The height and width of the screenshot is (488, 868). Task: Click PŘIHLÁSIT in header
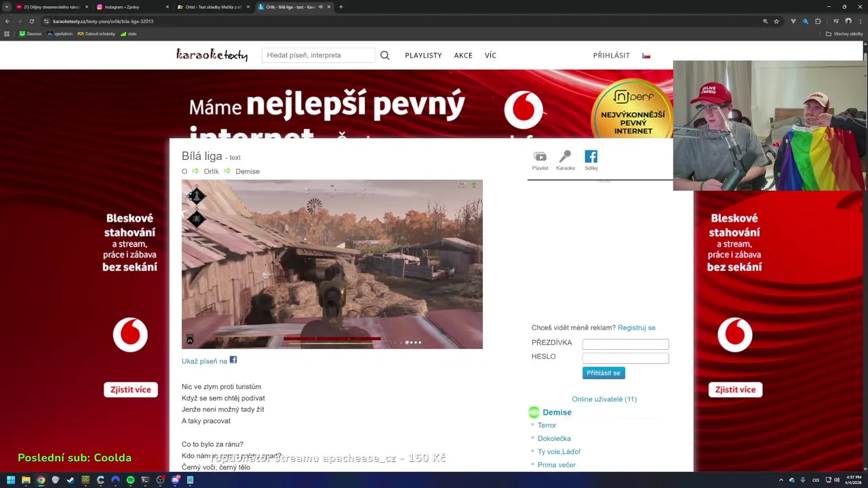611,56
